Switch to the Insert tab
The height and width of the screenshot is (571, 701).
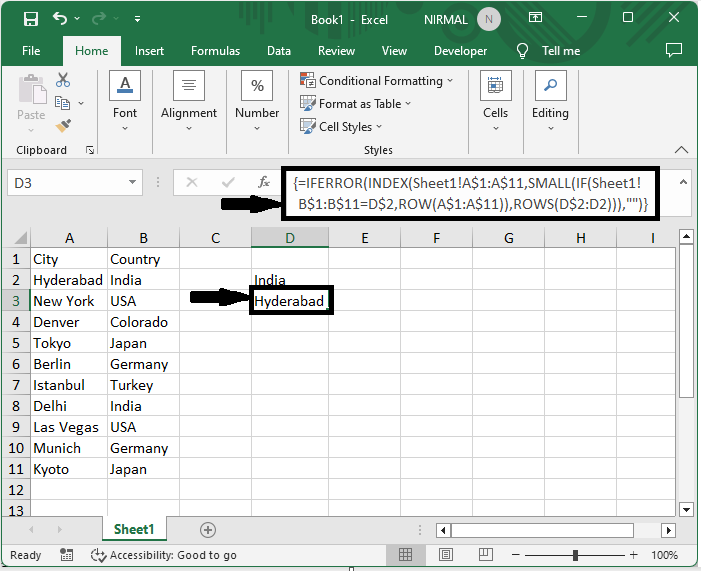point(149,51)
